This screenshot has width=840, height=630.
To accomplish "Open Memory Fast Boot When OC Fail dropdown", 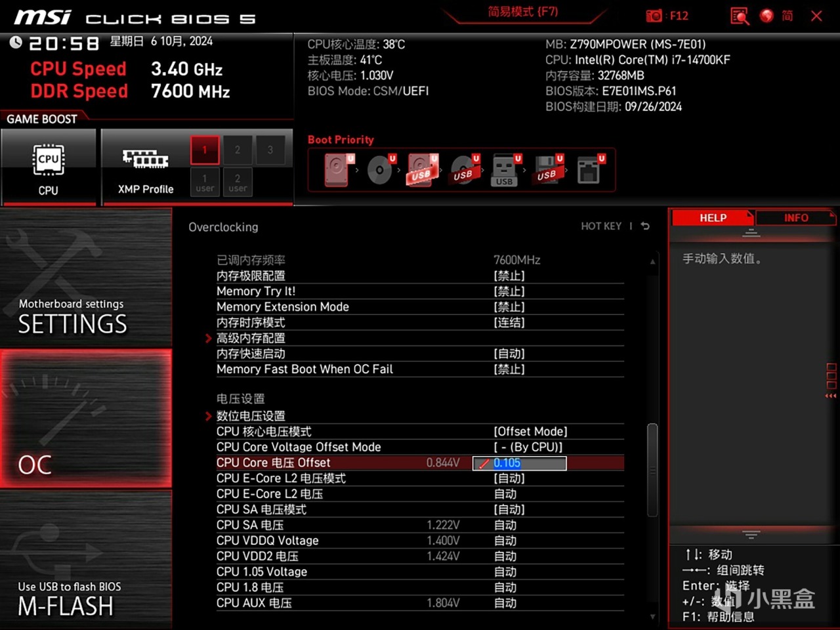I will pyautogui.click(x=509, y=369).
